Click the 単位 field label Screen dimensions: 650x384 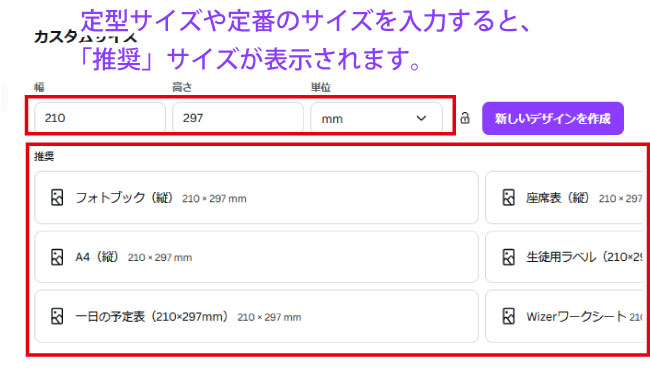[x=320, y=87]
